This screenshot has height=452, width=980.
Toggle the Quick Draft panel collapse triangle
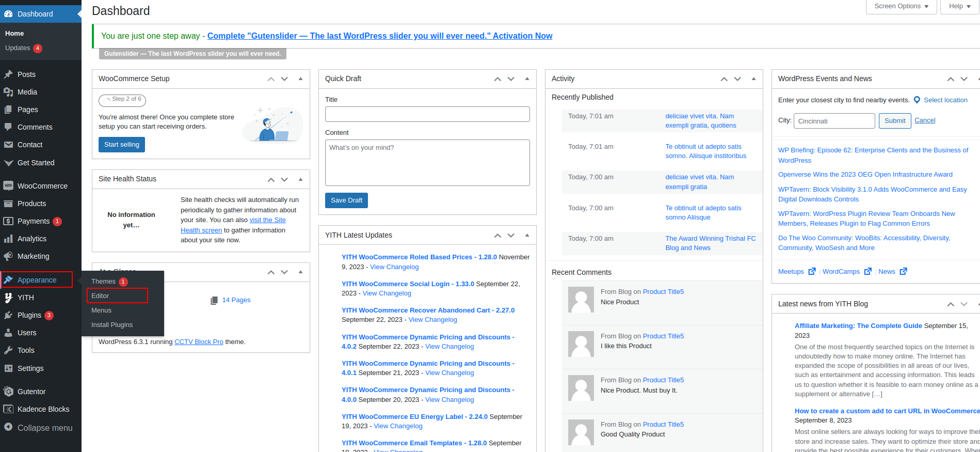pyautogui.click(x=527, y=79)
